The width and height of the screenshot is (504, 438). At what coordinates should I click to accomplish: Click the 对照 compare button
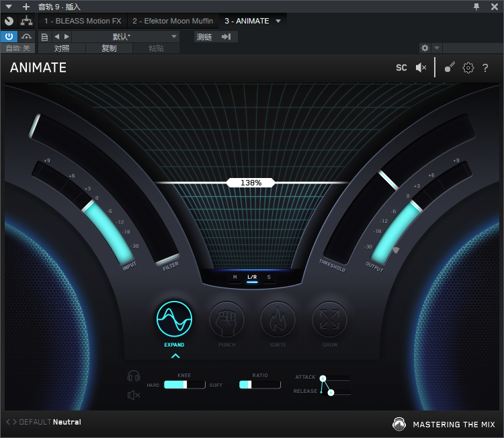click(x=61, y=48)
